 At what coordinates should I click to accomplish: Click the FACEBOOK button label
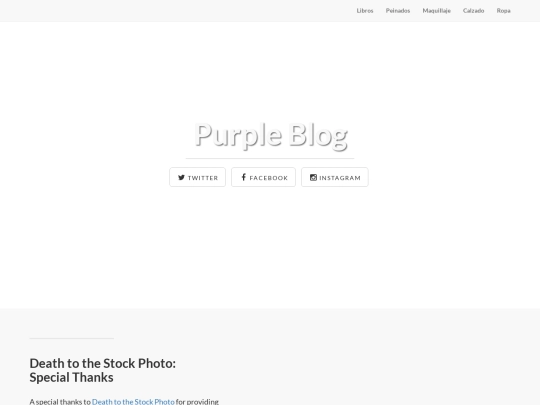coord(269,178)
